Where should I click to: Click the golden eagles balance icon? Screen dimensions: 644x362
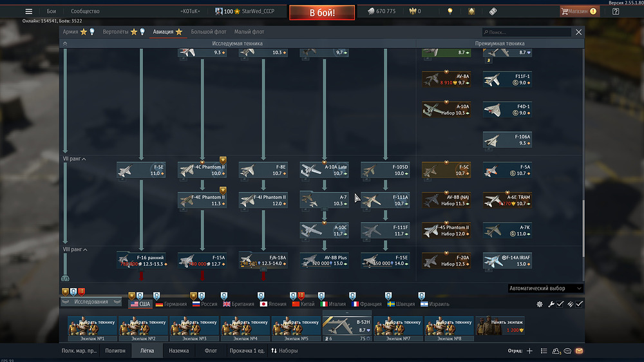(413, 12)
